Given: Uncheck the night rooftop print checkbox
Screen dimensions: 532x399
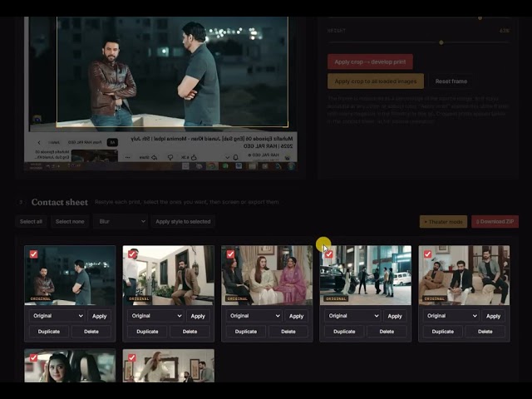Looking at the screenshot, I should point(33,254).
